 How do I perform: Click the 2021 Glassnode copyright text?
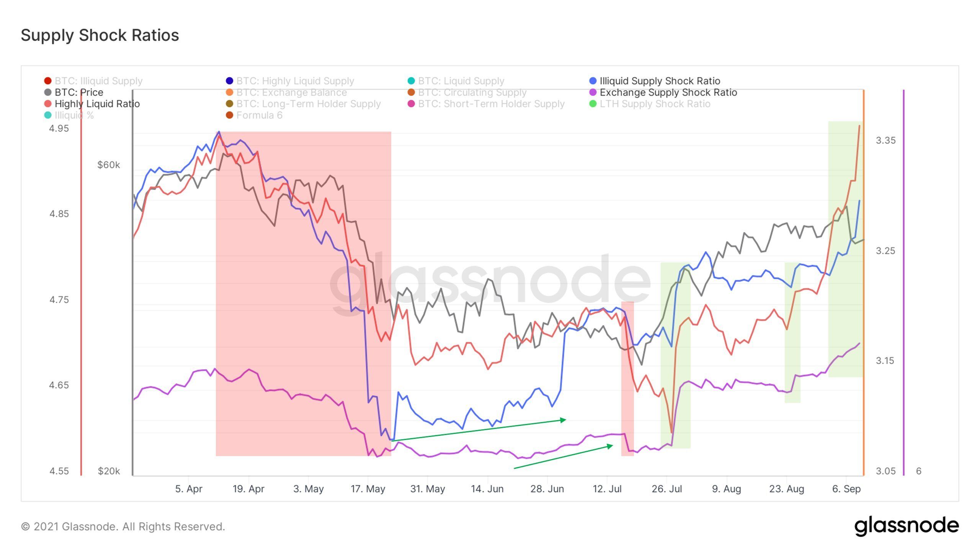click(123, 527)
